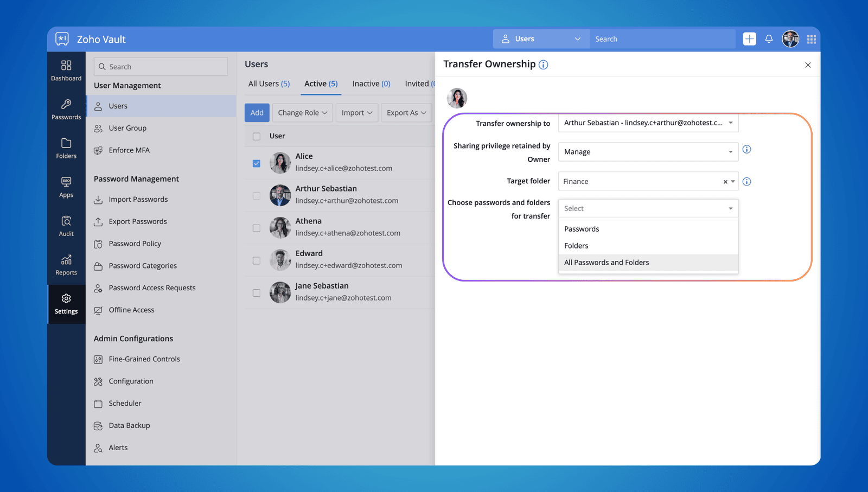Choose All Passwords and Folders option
This screenshot has height=492, width=868.
(607, 263)
